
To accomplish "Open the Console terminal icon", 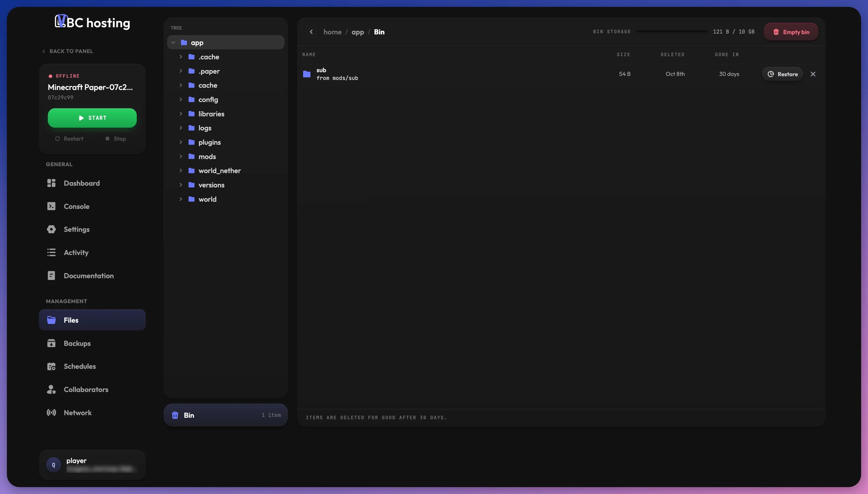I will click(x=51, y=206).
